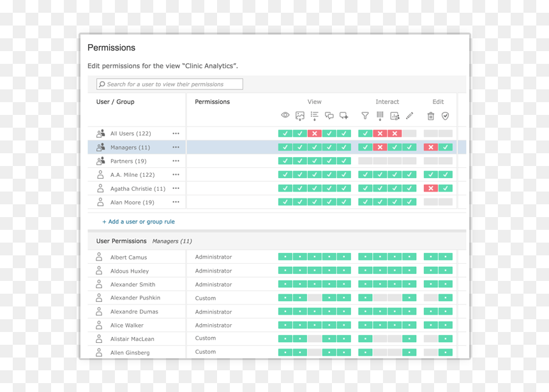The width and height of the screenshot is (549, 392).
Task: Click the View Comments speech bubbles icon
Action: click(x=329, y=116)
